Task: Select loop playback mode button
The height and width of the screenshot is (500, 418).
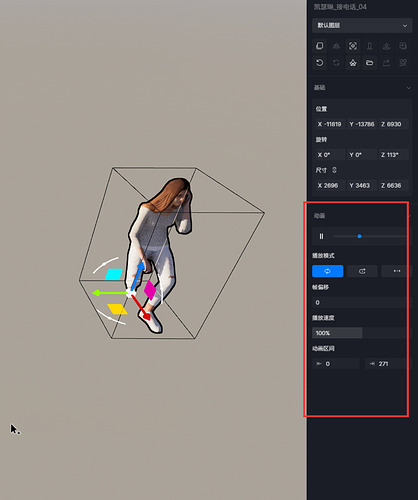Action: (327, 271)
